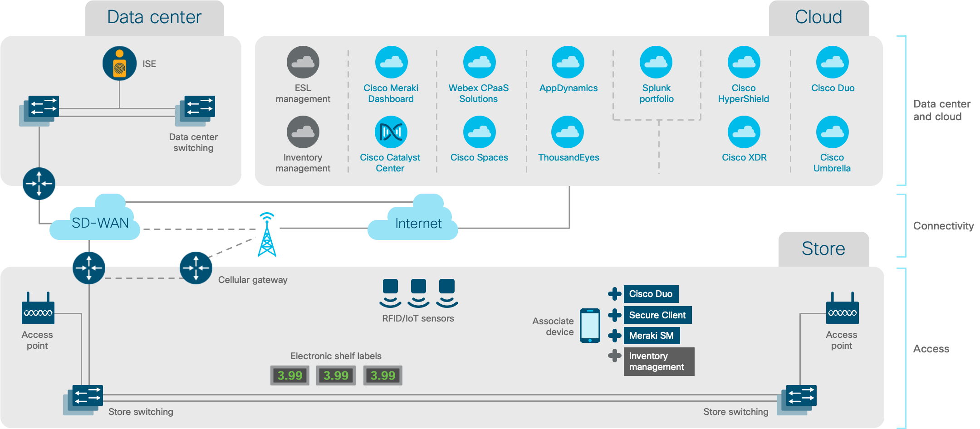
Task: Click the last RFID/IoT sensor icon
Action: [x=447, y=293]
